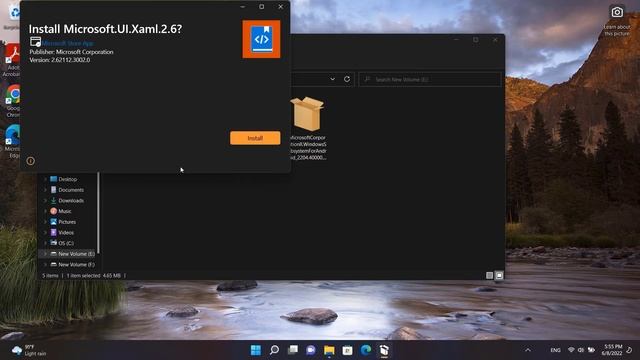
Task: Open Microsoft Edge from the taskbar
Action: [366, 350]
